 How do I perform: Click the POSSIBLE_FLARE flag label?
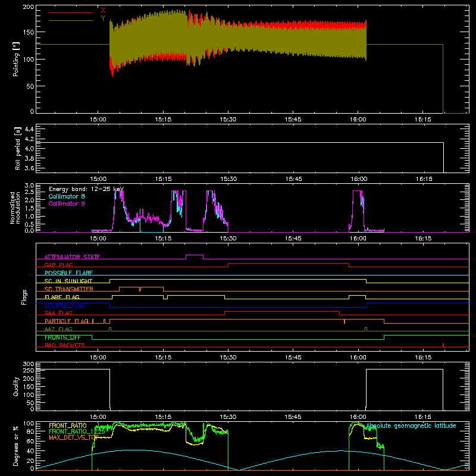(68, 273)
